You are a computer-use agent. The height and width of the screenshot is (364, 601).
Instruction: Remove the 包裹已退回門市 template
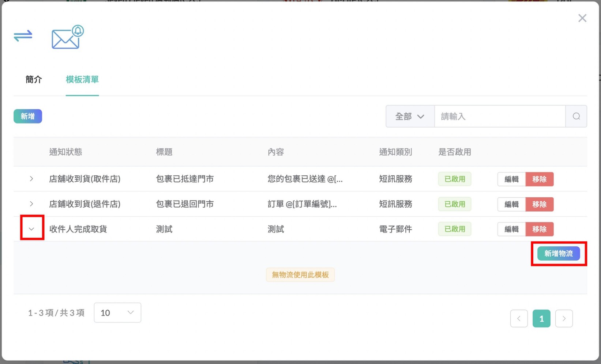pos(539,204)
